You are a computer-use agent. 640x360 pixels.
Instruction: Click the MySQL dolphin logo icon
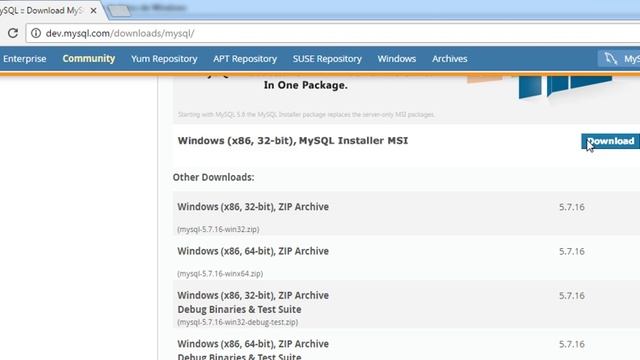coord(611,58)
